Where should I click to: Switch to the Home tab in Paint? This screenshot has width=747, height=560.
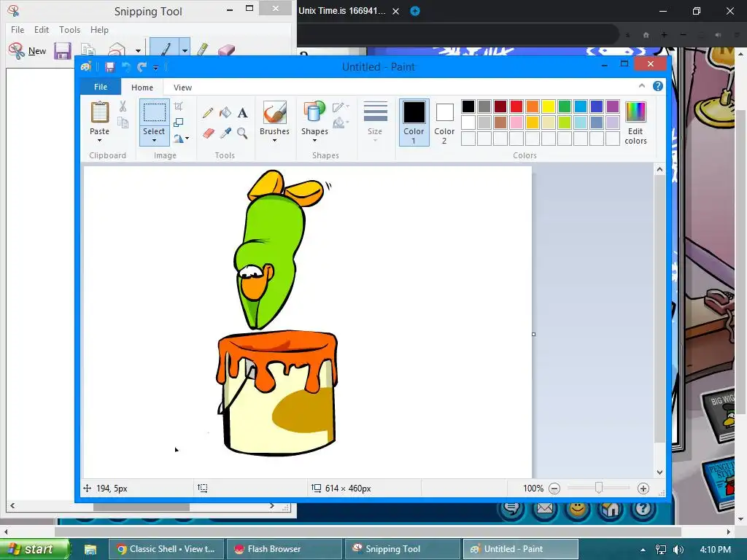tap(142, 87)
